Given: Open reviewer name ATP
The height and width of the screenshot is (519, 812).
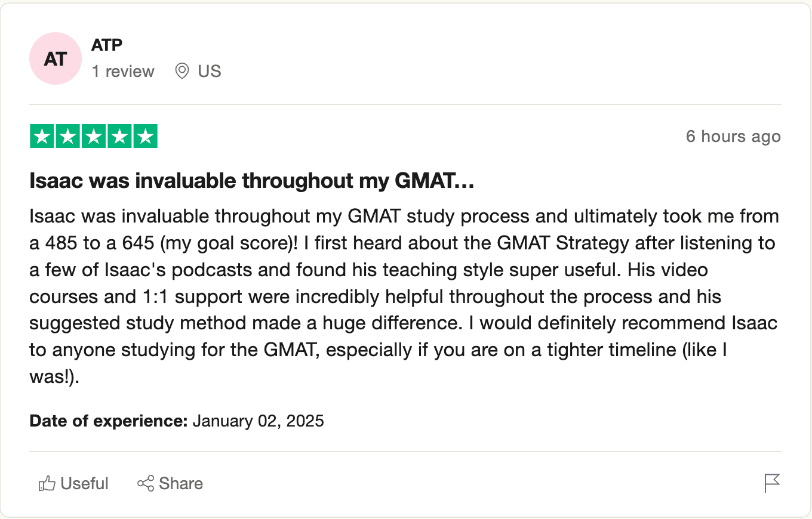Looking at the screenshot, I should coord(107,45).
